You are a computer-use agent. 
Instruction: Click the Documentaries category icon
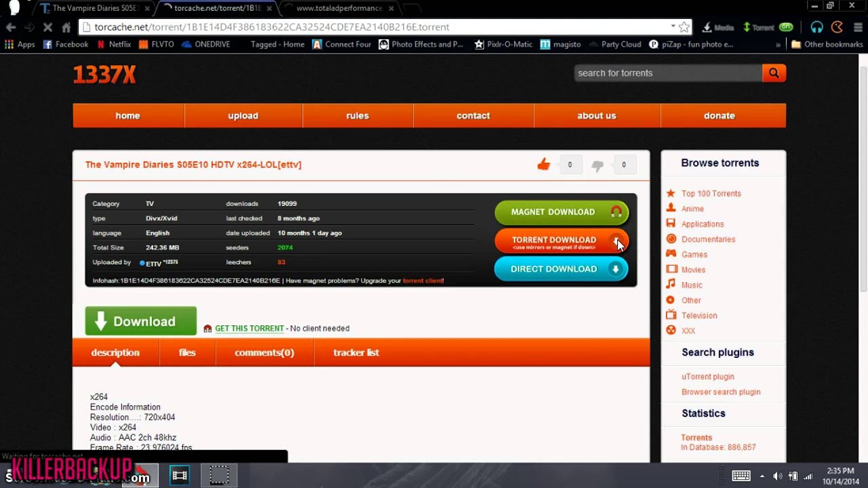coord(671,239)
